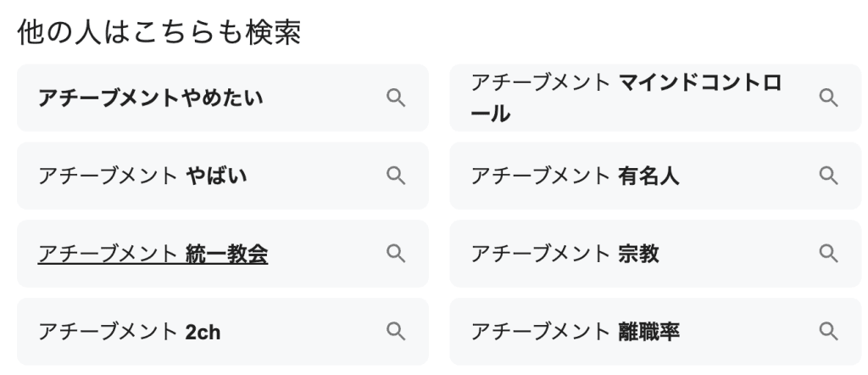Image resolution: width=868 pixels, height=375 pixels.
Task: Select the アチーブメント 2ch suggestion
Action: 129,332
